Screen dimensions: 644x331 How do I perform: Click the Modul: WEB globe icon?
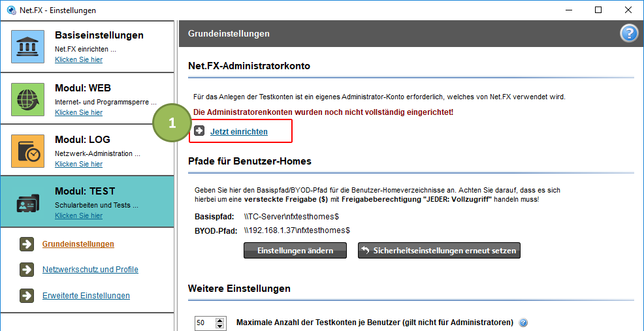(x=27, y=99)
